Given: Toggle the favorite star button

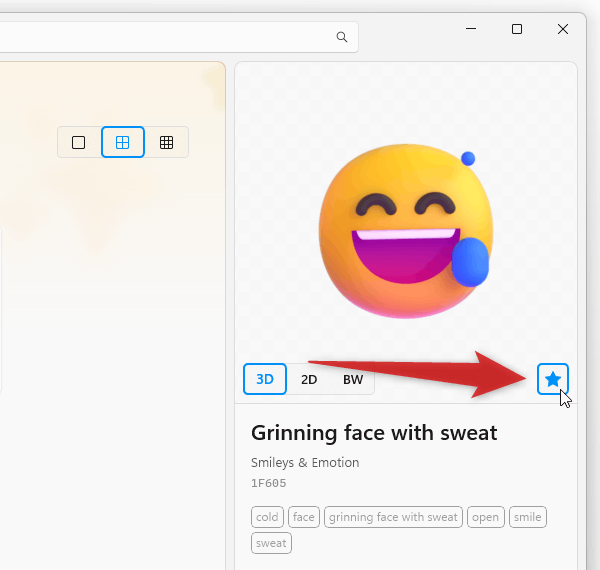Looking at the screenshot, I should tap(553, 379).
